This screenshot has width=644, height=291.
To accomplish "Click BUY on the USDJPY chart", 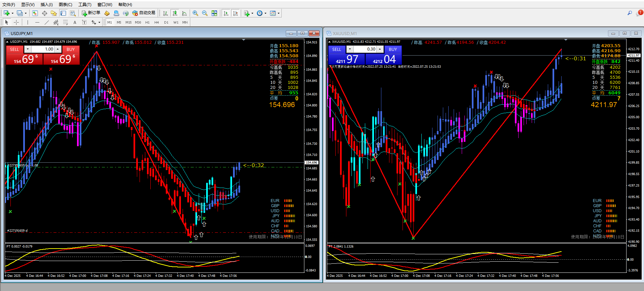I will pyautogui.click(x=71, y=49).
